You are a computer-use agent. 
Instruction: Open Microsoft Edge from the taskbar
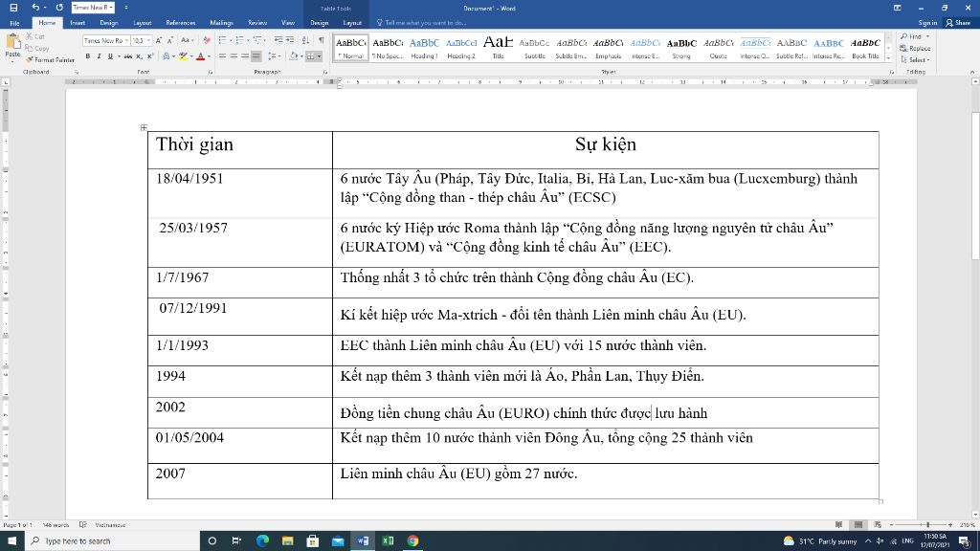262,541
